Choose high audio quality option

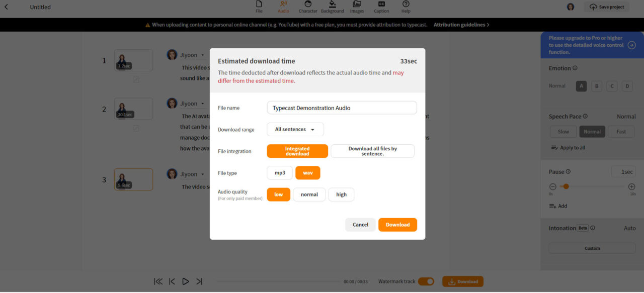point(341,194)
